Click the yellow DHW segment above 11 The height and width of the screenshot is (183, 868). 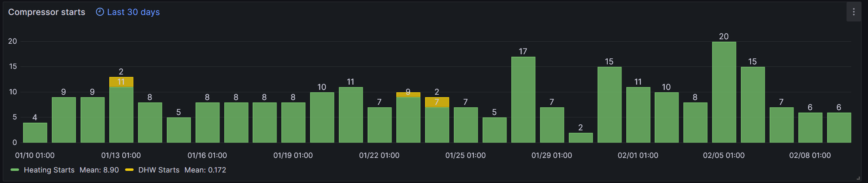point(121,82)
